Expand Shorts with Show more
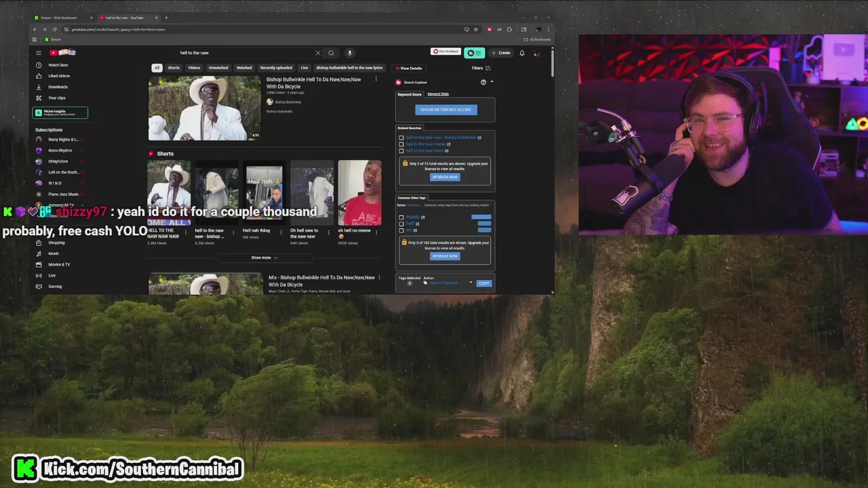The image size is (868, 488). pos(264,258)
